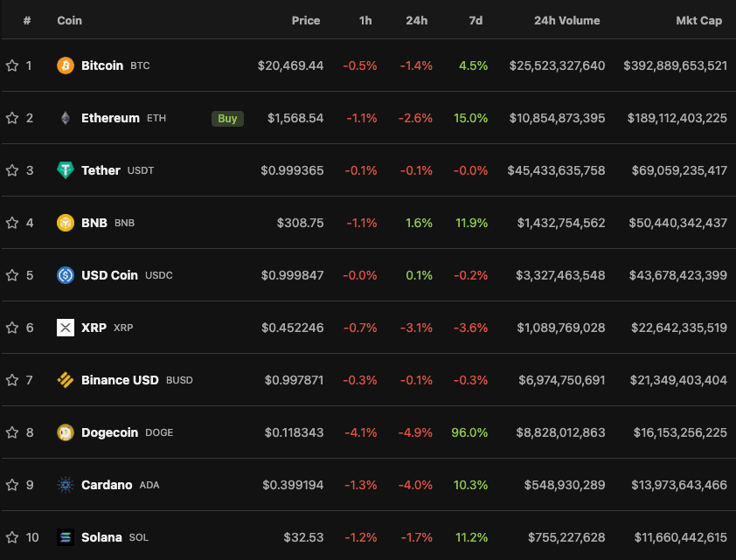Image resolution: width=736 pixels, height=560 pixels.
Task: Click the Binance USD logo icon
Action: pos(66,380)
